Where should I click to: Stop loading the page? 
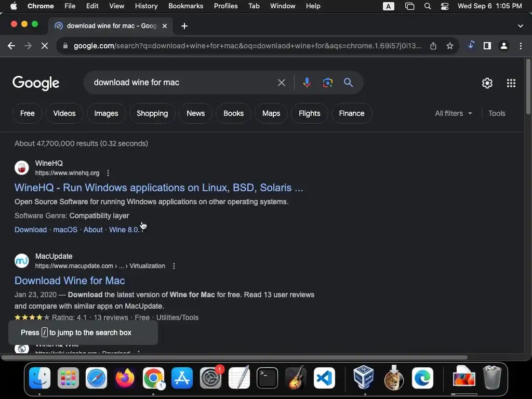(45, 46)
